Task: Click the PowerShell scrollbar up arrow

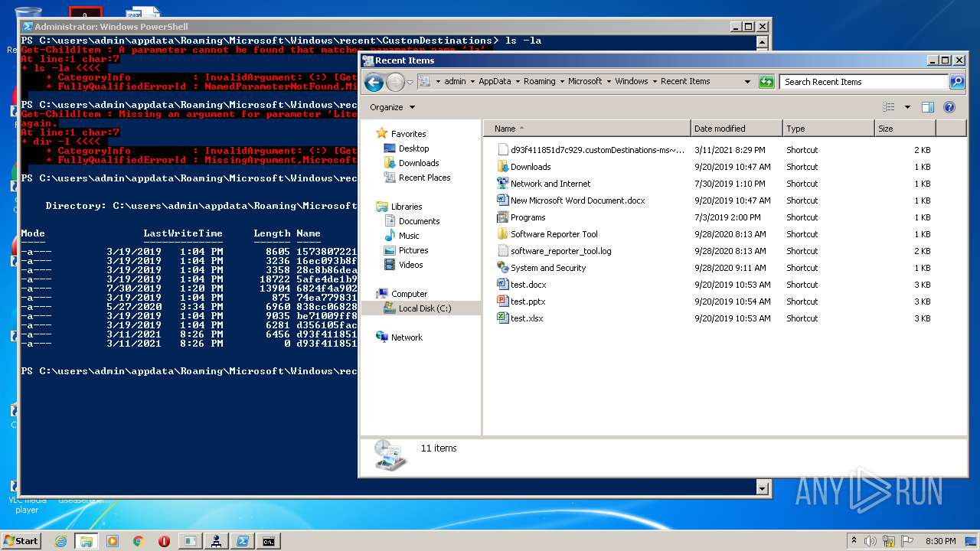Action: [762, 43]
